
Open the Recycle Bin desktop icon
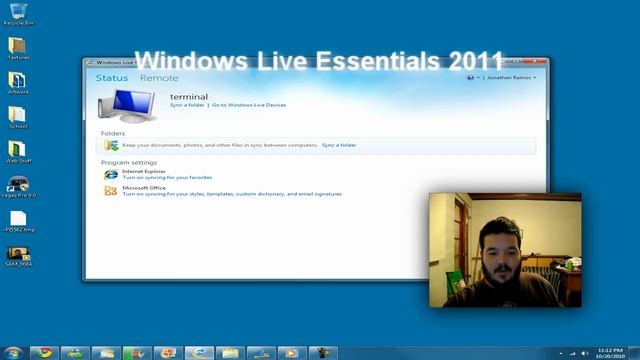tap(18, 14)
